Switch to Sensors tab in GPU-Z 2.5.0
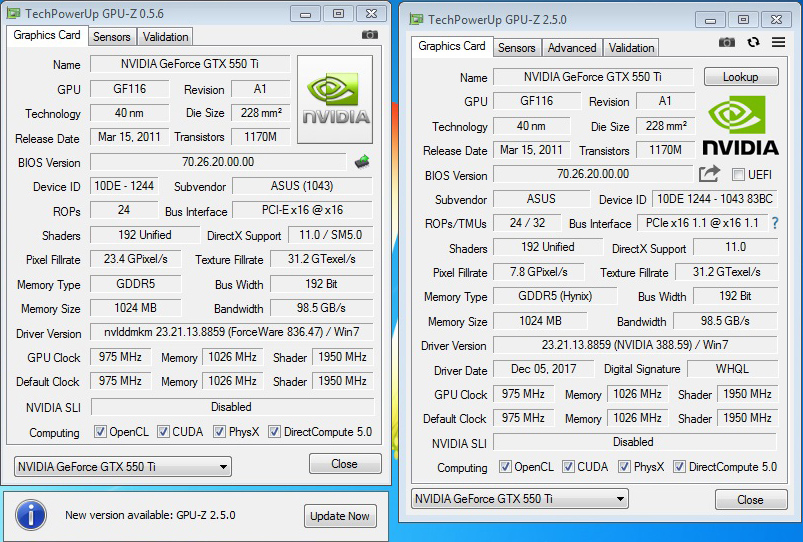803x542 pixels. (x=517, y=48)
